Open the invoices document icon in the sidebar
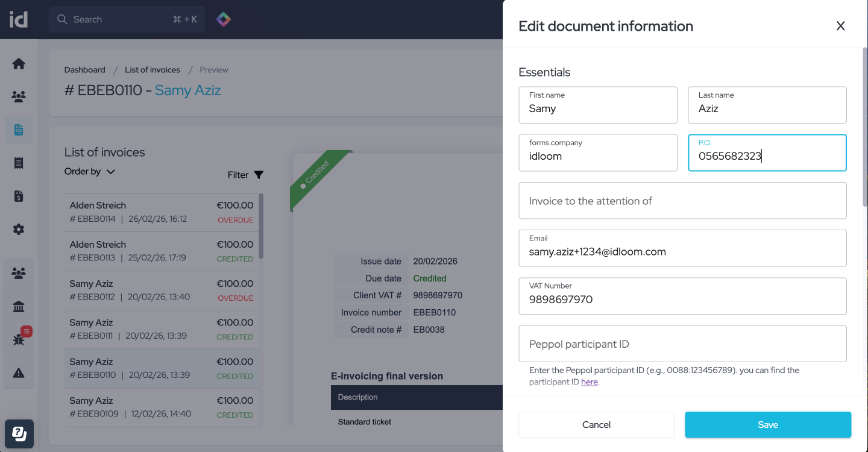The width and height of the screenshot is (868, 452). tap(19, 129)
